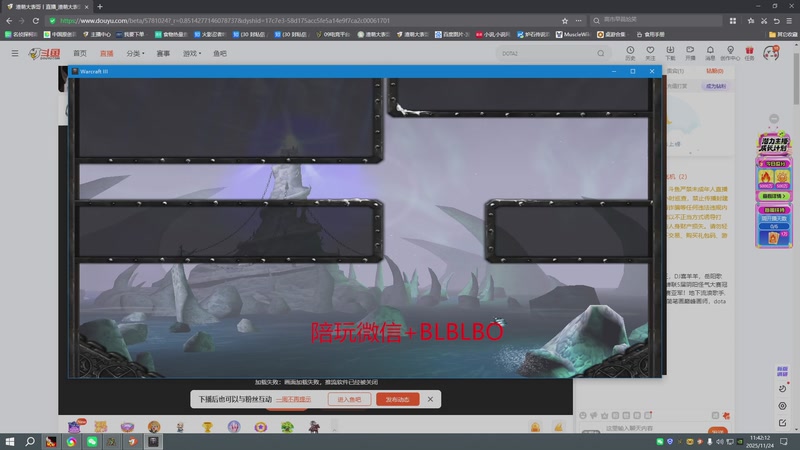Viewport: 800px width, 450px height.
Task: Click the chat message input box
Action: [653, 428]
